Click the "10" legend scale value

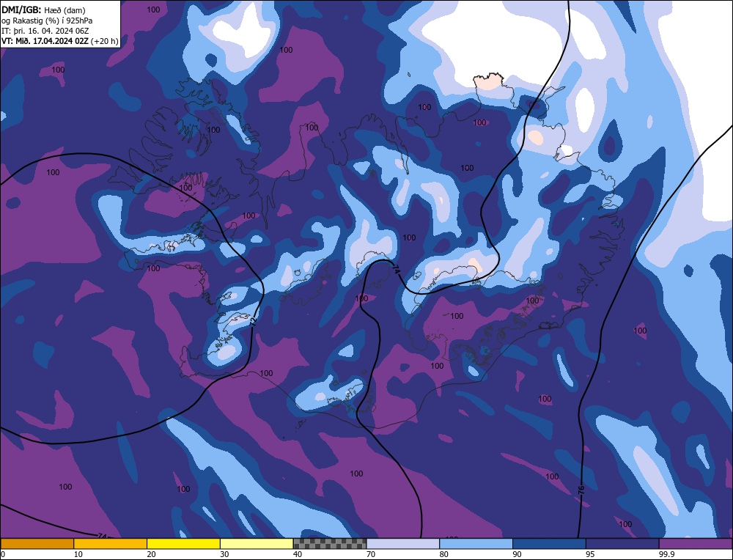tap(78, 554)
